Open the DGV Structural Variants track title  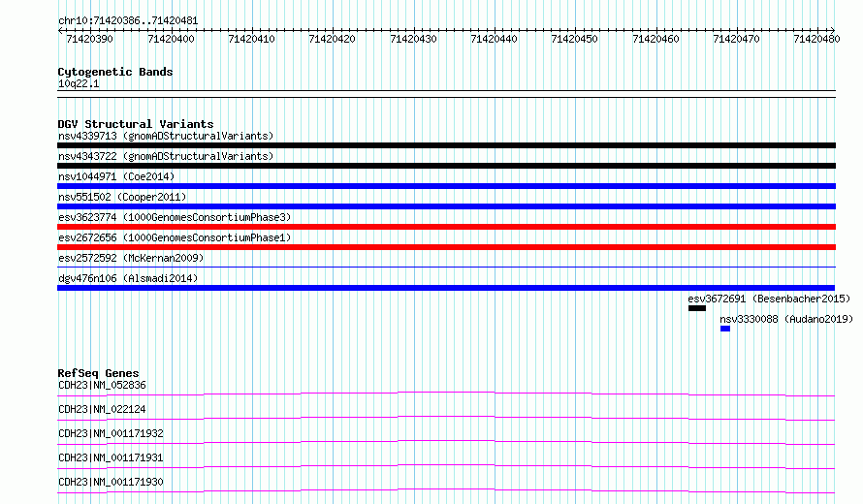136,124
